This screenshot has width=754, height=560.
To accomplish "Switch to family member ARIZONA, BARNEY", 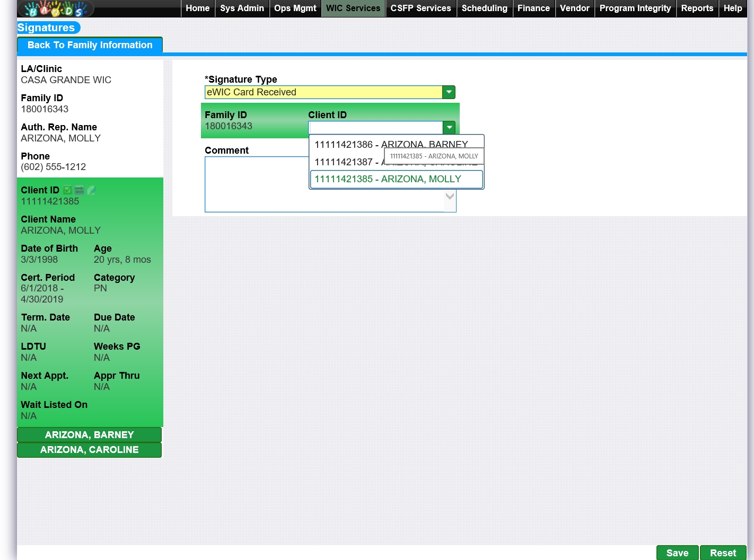I will [x=89, y=435].
